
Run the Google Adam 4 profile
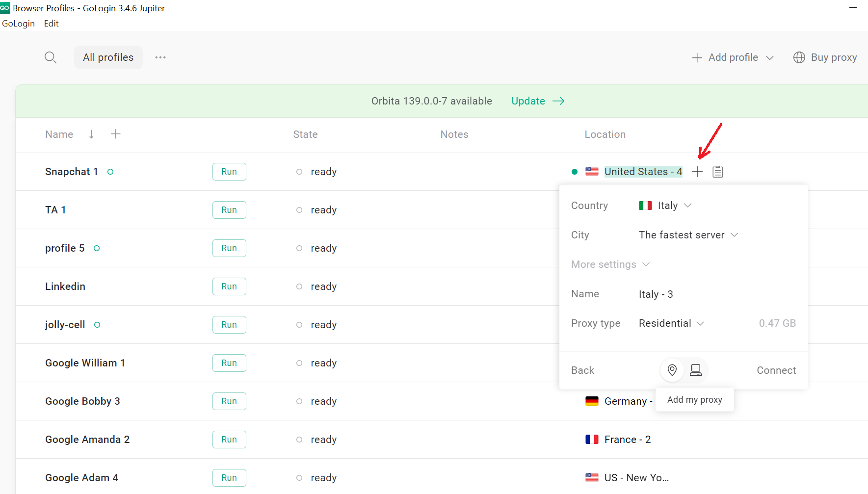pyautogui.click(x=229, y=478)
